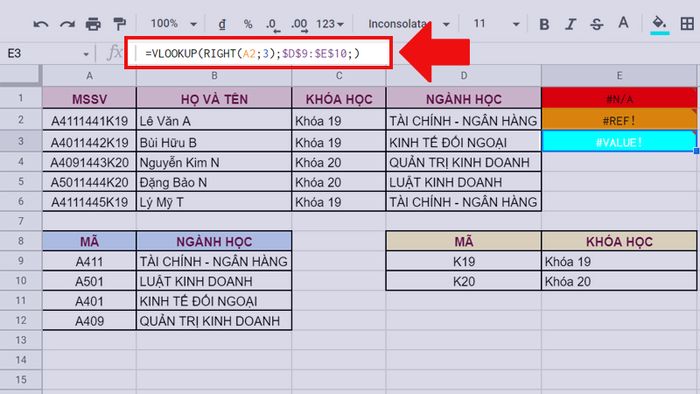This screenshot has height=394, width=700.
Task: Select cell with #VALUE! error
Action: [x=619, y=141]
